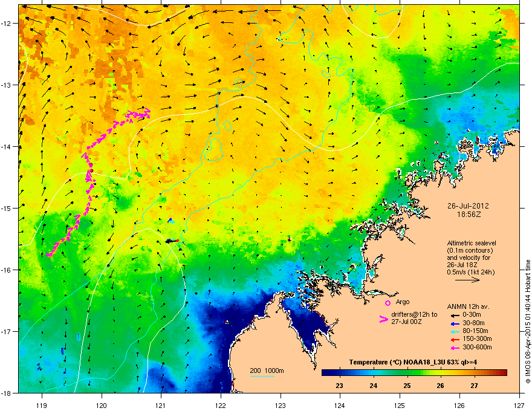
Task: Click the vertical IMOS copyright timestamp text
Action: tap(528, 322)
